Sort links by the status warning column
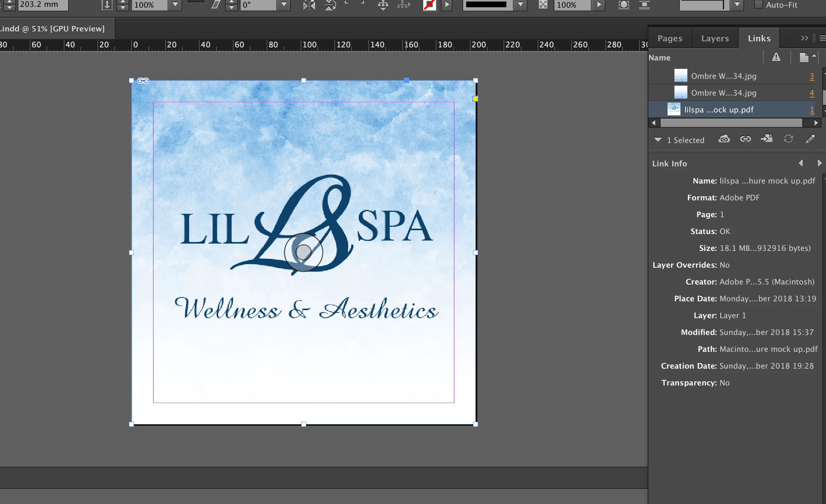This screenshot has width=826, height=504. pyautogui.click(x=776, y=57)
